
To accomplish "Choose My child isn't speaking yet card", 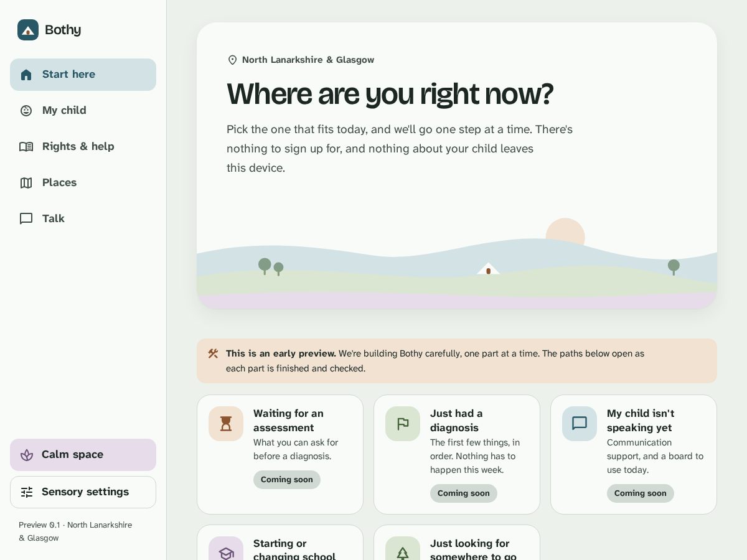I will [634, 454].
